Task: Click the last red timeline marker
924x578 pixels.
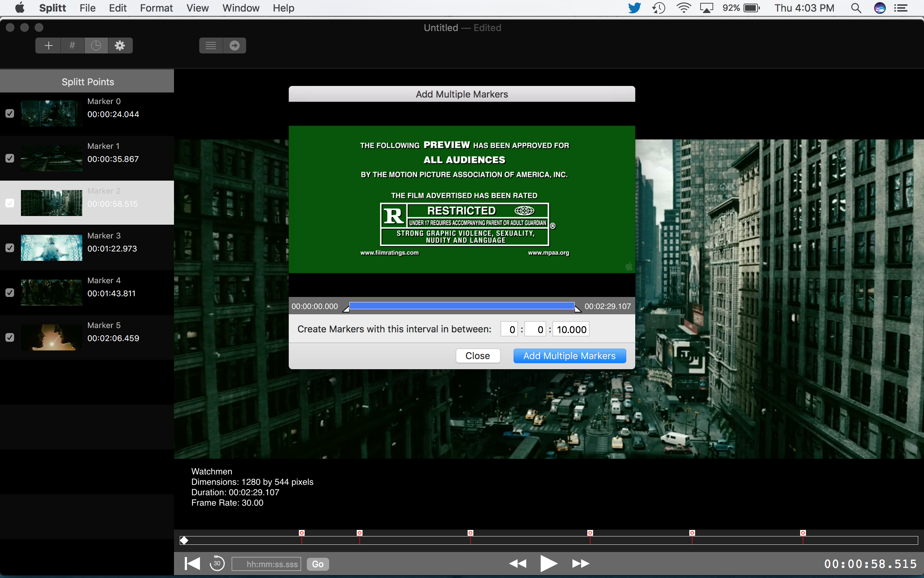Action: point(803,533)
